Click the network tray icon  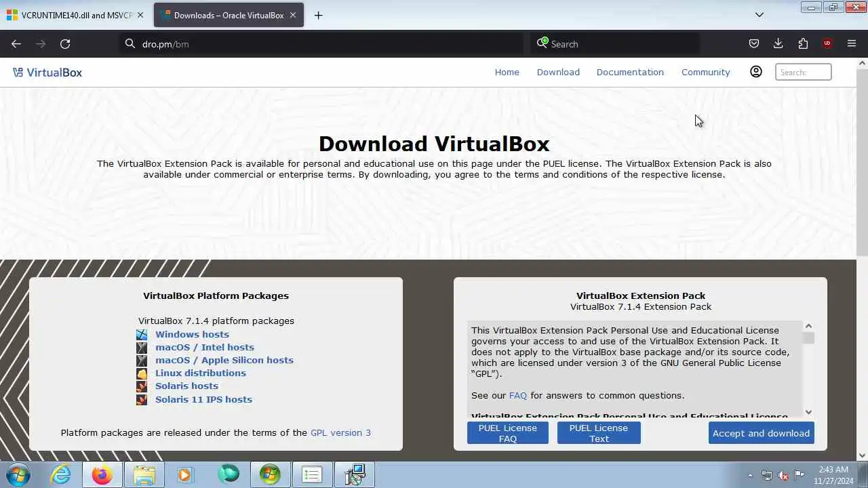pos(767,475)
